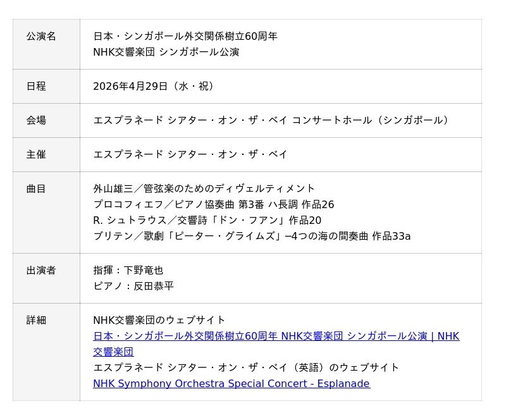Click the R. シュトラウス 交響詩「ドン・フアン」 line
Image resolution: width=506 pixels, height=420 pixels.
click(207, 220)
